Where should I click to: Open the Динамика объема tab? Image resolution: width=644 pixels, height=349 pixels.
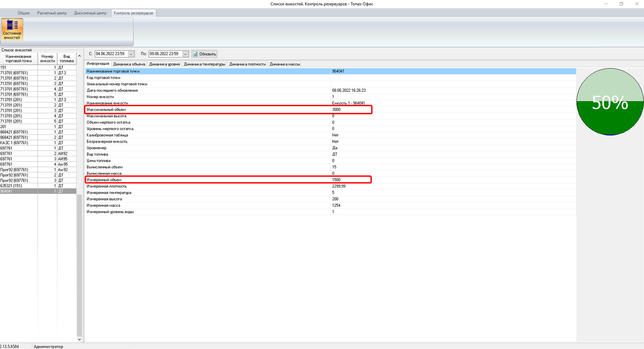[x=129, y=64]
